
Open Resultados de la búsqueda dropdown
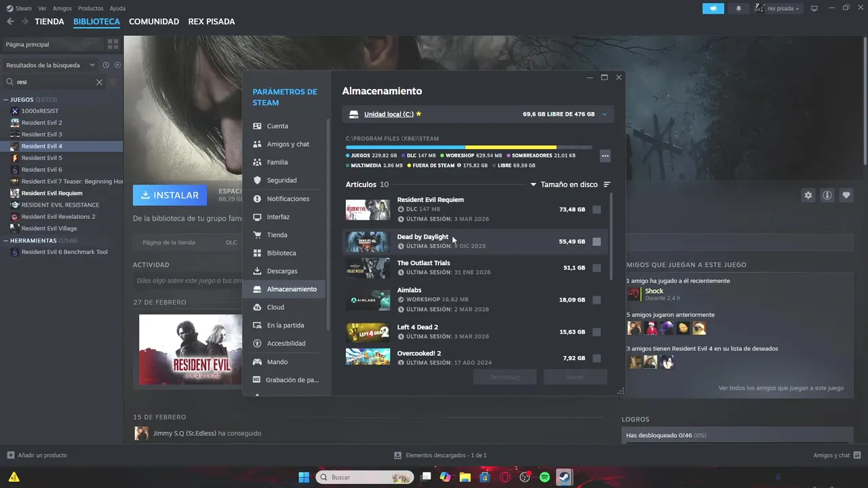click(x=51, y=65)
